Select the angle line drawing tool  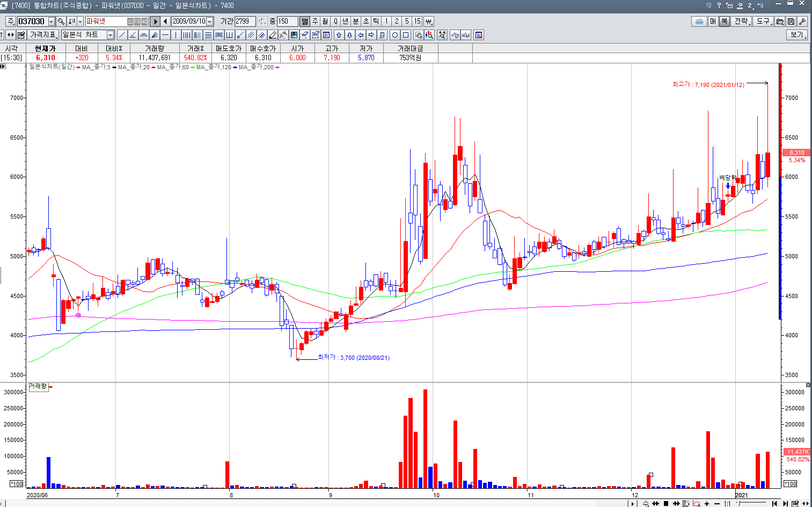(x=133, y=35)
